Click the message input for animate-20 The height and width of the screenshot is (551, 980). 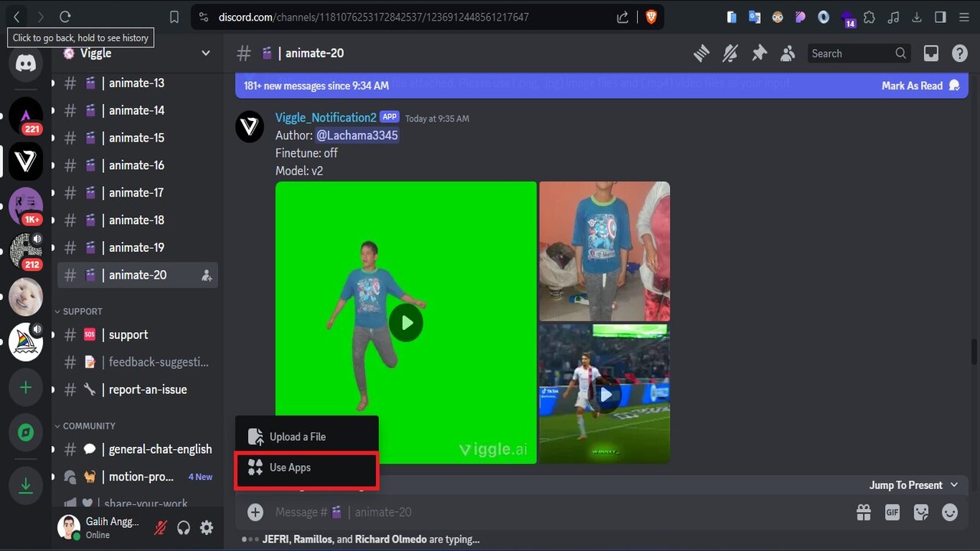click(x=559, y=512)
